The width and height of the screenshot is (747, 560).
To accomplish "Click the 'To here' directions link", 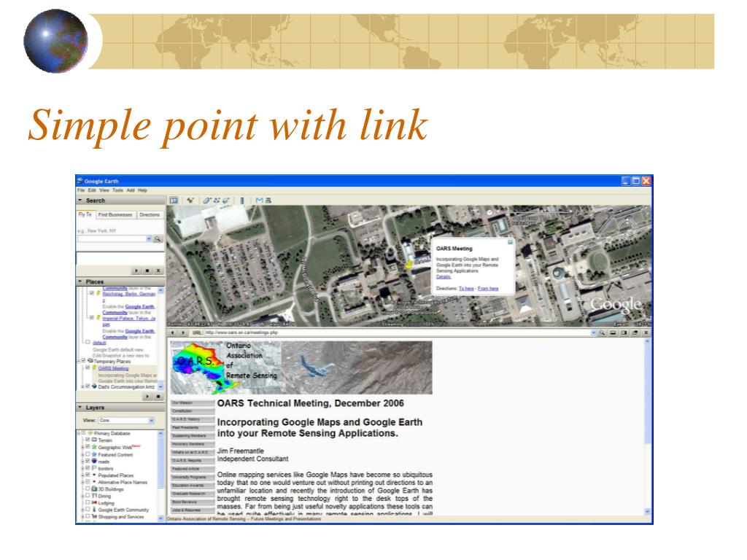I will [466, 289].
